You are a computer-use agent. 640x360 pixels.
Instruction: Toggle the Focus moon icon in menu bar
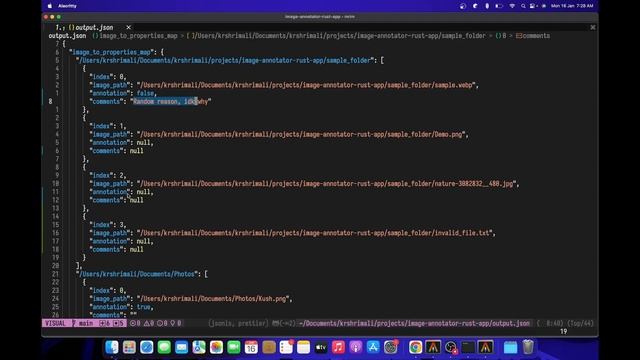pos(475,6)
